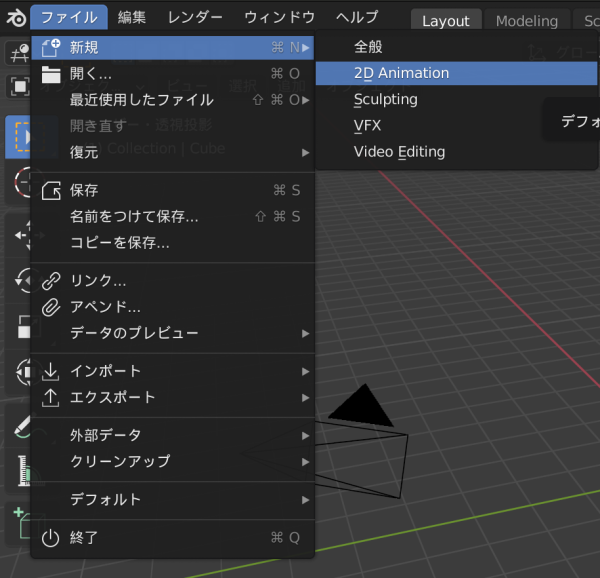Click the power icon beside 終了

tap(51, 537)
